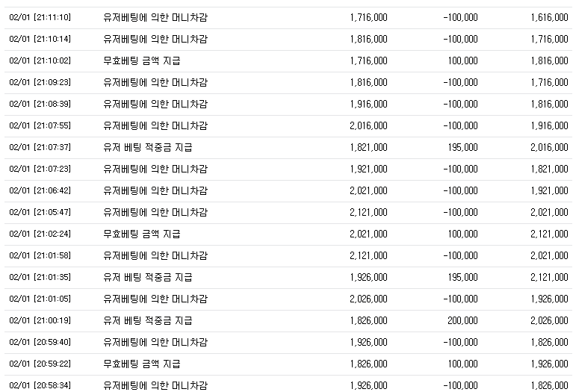Select the 21:05:47 timestamp

pos(40,212)
